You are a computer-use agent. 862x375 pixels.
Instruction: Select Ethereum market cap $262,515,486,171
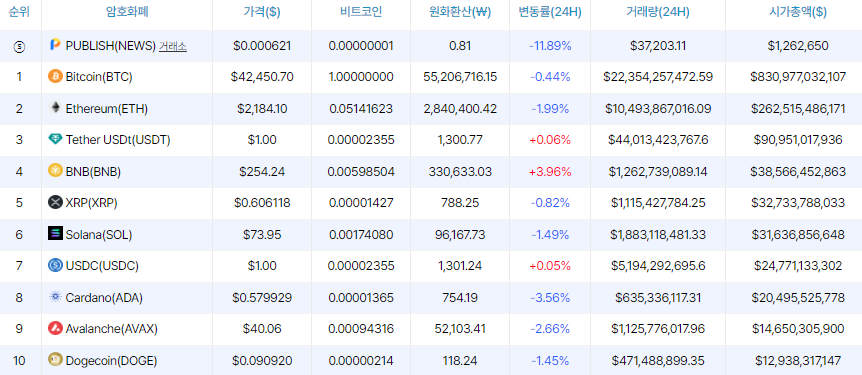pos(798,109)
